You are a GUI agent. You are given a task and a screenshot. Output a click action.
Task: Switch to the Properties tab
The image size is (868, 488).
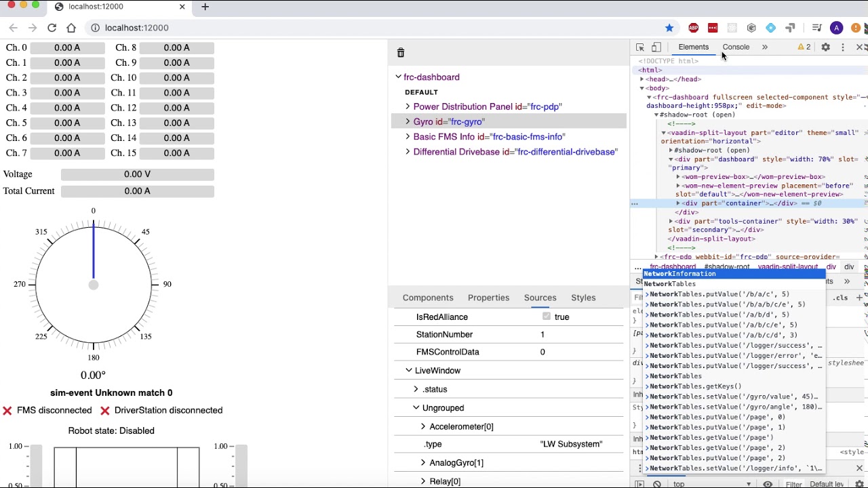488,298
